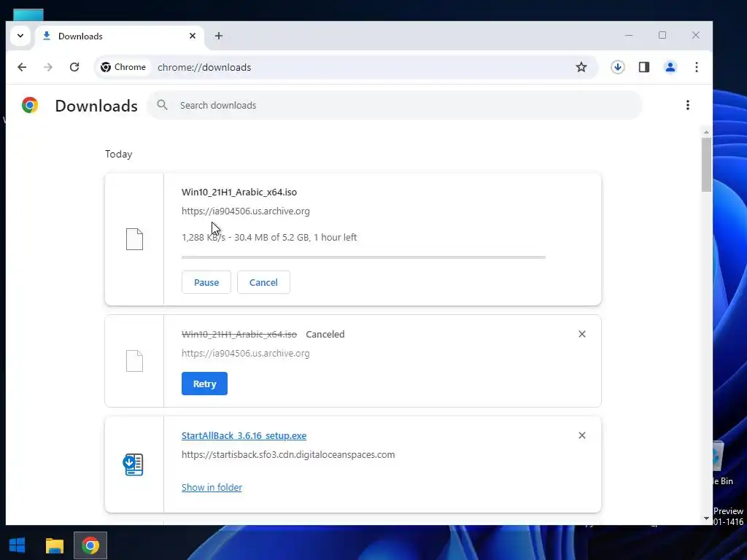Click the file icon of the canceled ISO
Screen dimensions: 747x560
pyautogui.click(x=134, y=361)
